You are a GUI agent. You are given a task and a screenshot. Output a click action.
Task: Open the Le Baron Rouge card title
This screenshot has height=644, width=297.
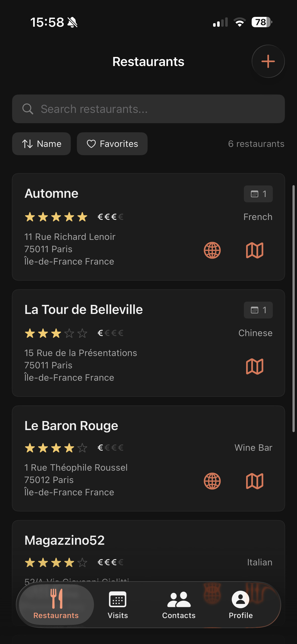(x=71, y=426)
